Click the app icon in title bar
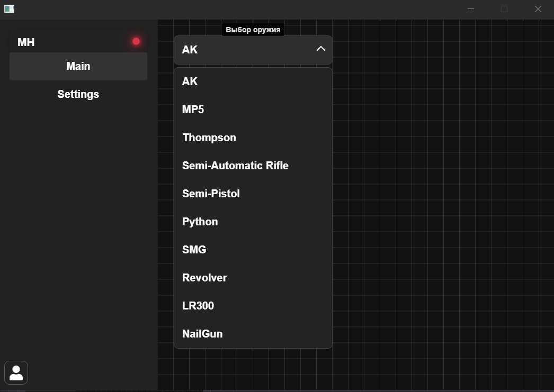This screenshot has height=392, width=554. coord(9,8)
